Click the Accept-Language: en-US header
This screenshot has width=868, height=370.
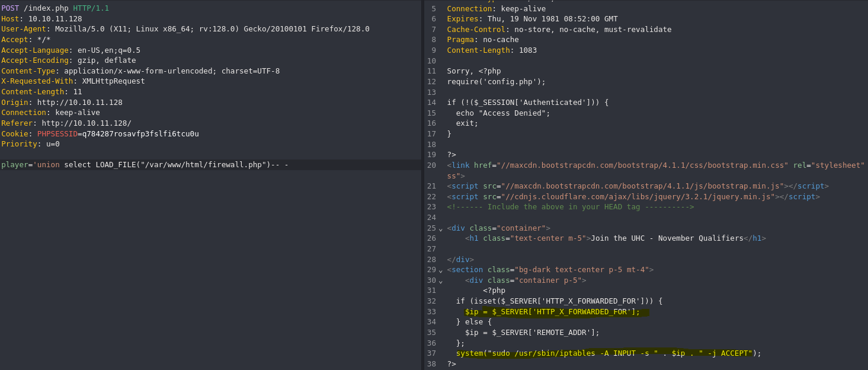(x=71, y=50)
